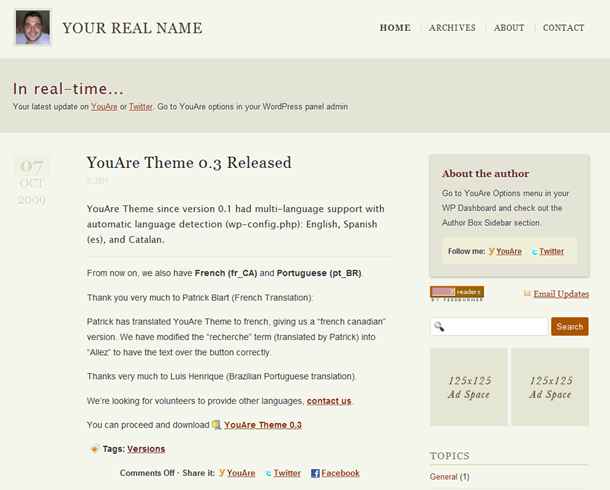Follow the Twitter link in real-time banner
Image resolution: width=610 pixels, height=490 pixels.
click(140, 107)
